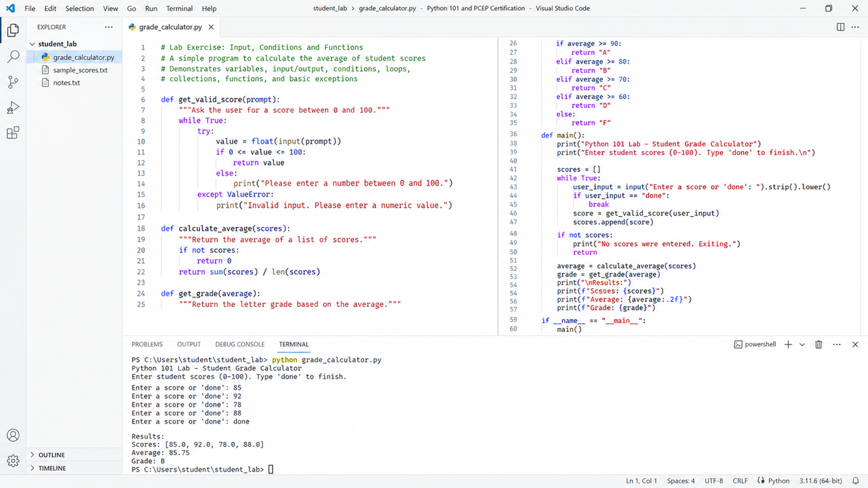The image size is (868, 488).
Task: Click line number 39 in right editor
Action: (x=513, y=152)
